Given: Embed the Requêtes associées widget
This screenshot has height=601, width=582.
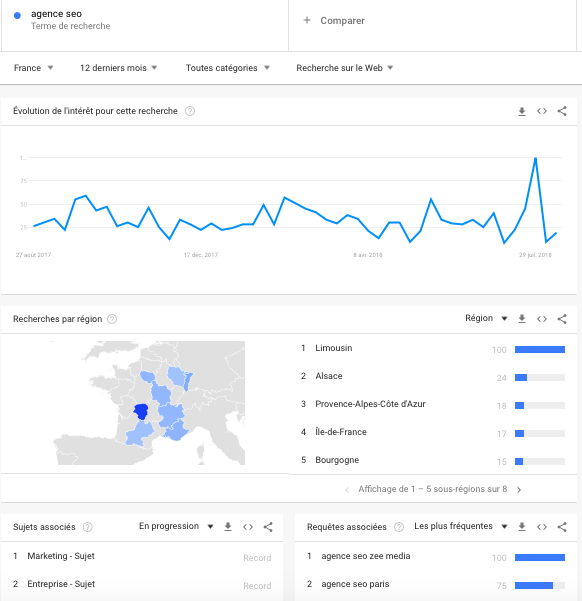Looking at the screenshot, I should pos(542,527).
